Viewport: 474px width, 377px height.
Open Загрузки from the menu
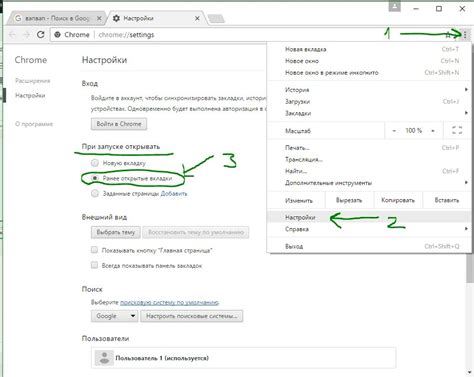click(x=369, y=102)
